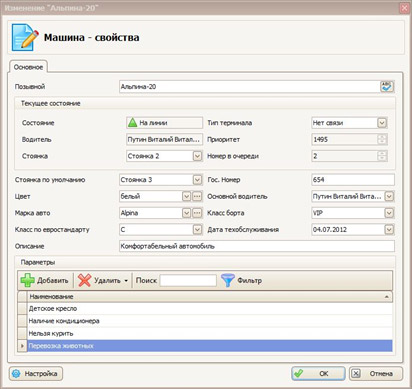The width and height of the screenshot is (412, 389).
Task: Select the Детское кресло row
Action: click(210, 309)
